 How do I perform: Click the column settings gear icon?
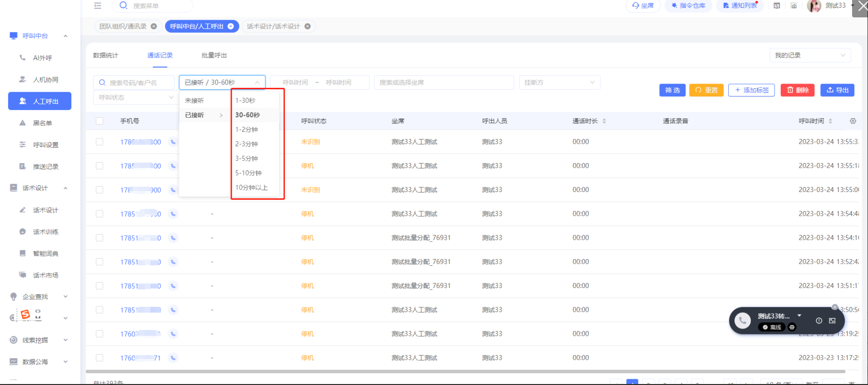click(x=853, y=121)
